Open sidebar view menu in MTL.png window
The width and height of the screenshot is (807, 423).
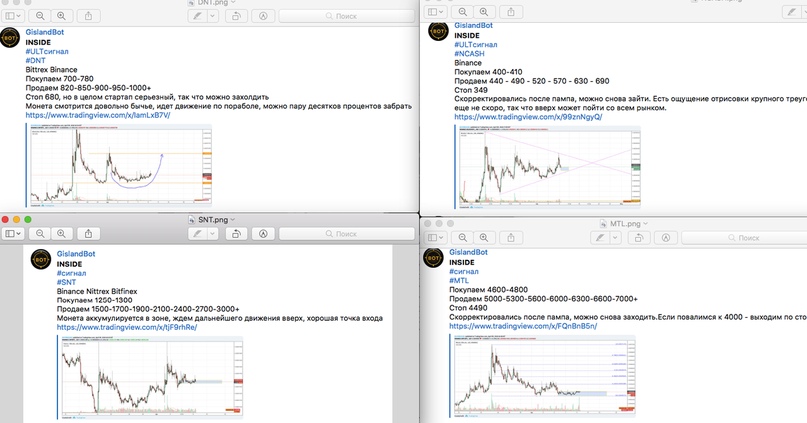pos(435,238)
